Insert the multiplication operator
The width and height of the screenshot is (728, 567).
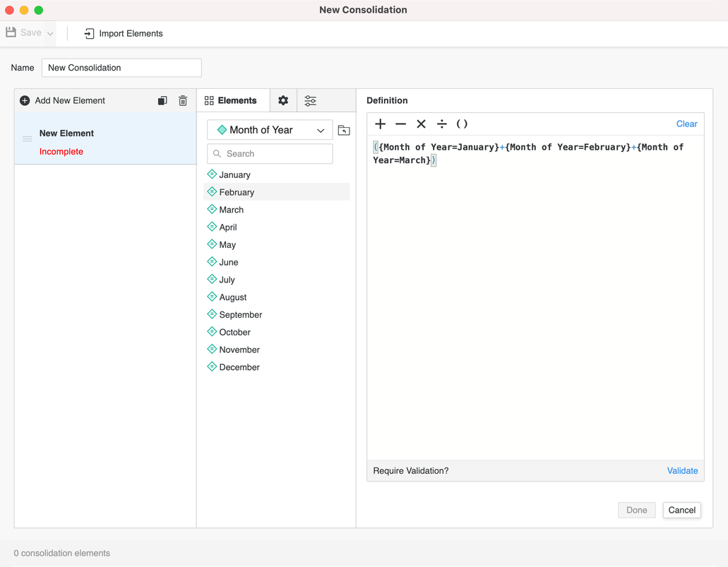421,124
